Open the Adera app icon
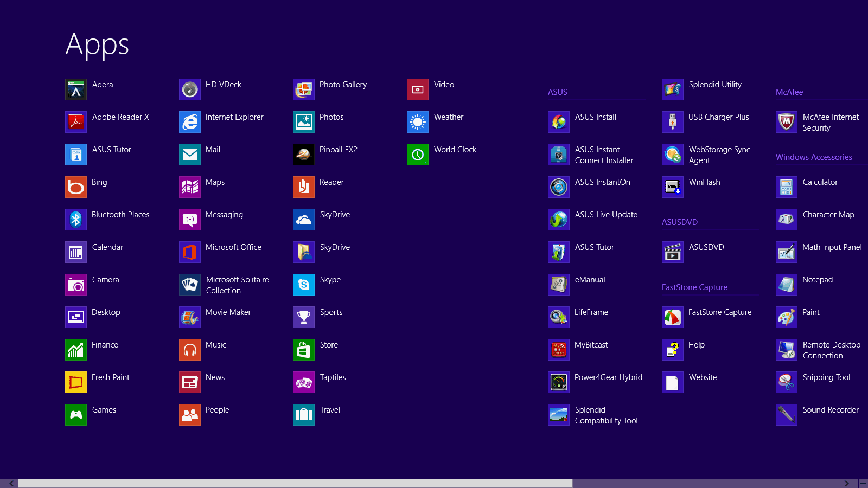This screenshot has width=868, height=488. pos(76,89)
